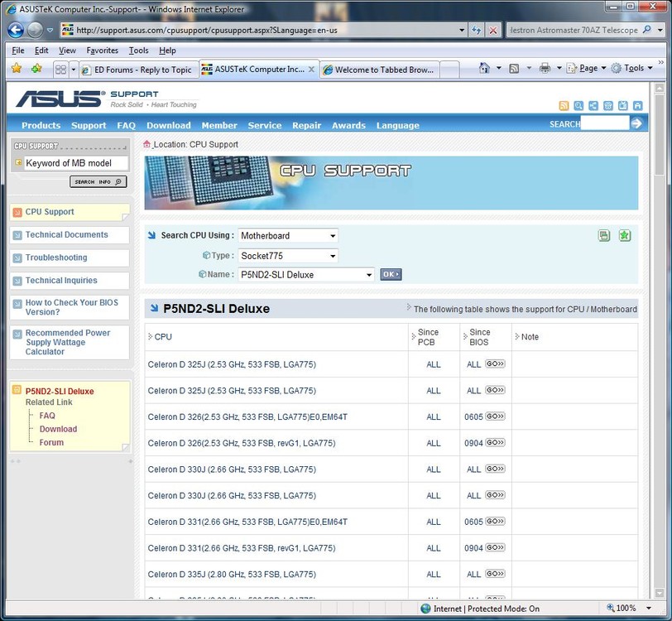Open the Search CPU Using Motherboard dropdown

(287, 235)
